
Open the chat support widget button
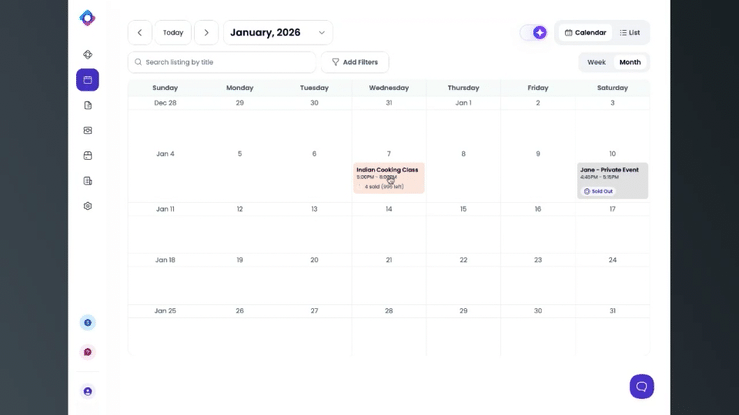(641, 386)
